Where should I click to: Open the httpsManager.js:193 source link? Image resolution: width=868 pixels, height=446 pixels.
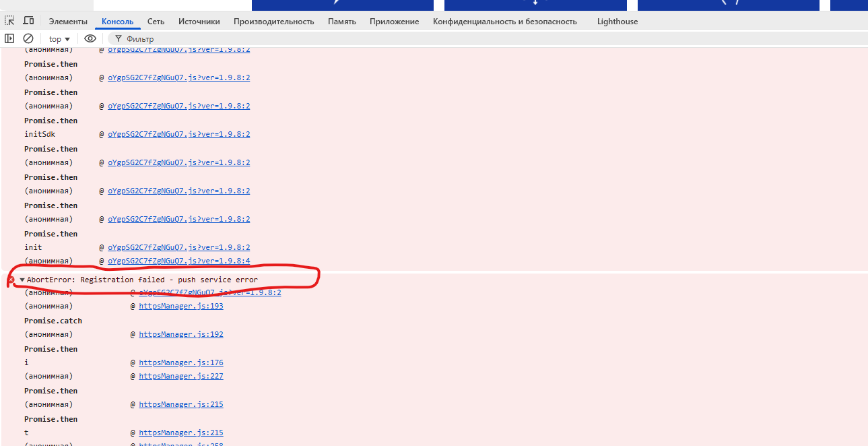[x=180, y=306]
